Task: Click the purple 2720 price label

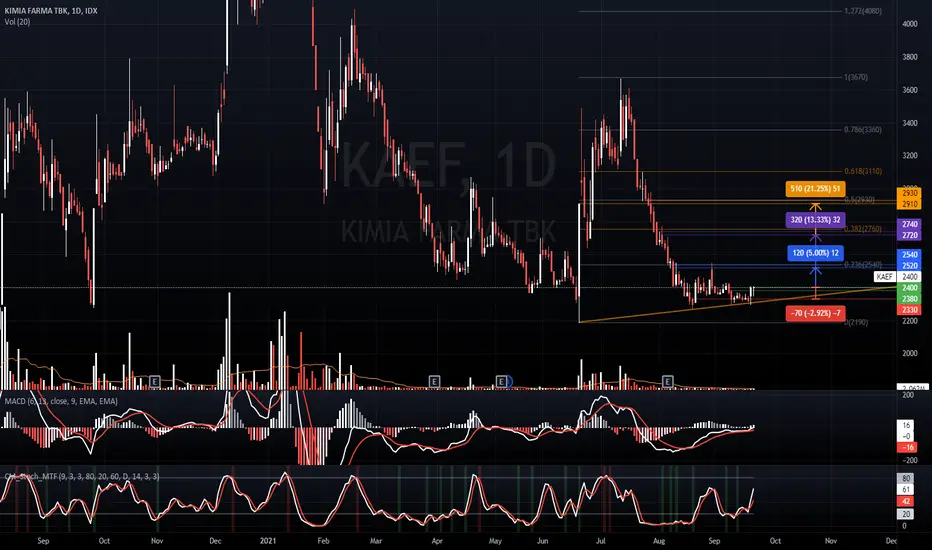Action: pyautogui.click(x=909, y=235)
